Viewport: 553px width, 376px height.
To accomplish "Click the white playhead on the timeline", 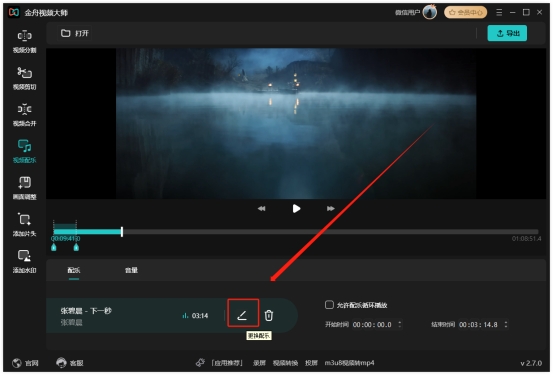I will click(122, 232).
